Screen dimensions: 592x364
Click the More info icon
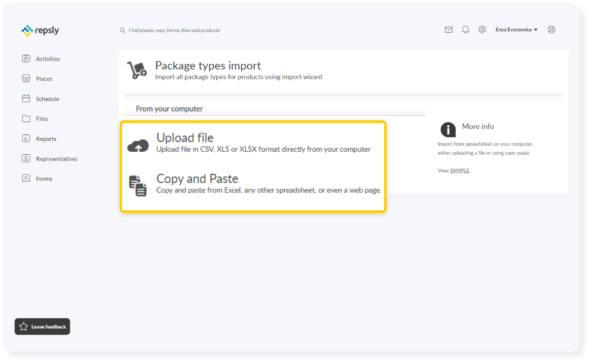tap(448, 130)
